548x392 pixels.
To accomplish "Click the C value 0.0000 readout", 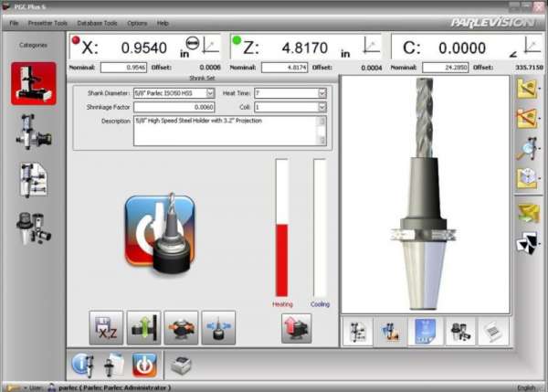I will [x=462, y=48].
